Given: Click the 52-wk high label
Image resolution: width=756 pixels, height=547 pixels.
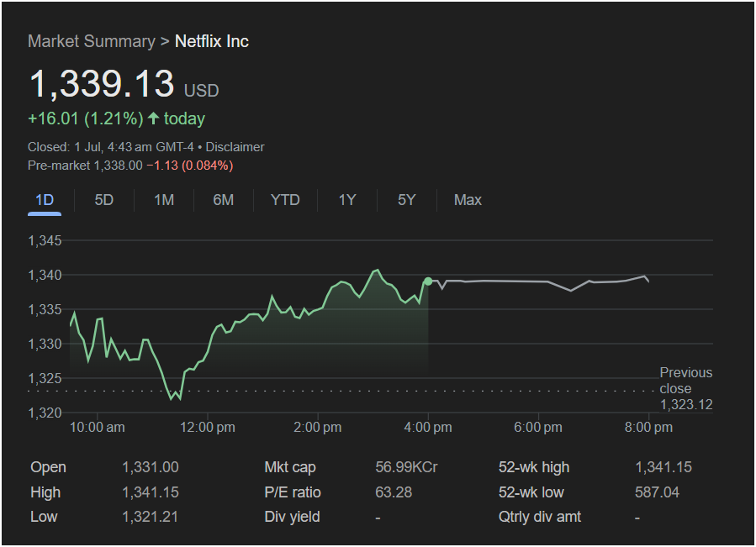Looking at the screenshot, I should click(x=534, y=467).
